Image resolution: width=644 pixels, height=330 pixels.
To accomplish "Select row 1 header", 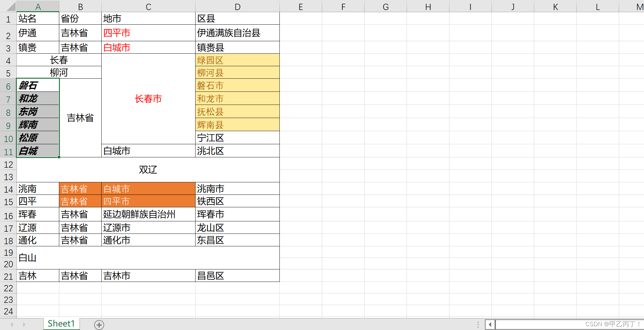I will pyautogui.click(x=8, y=19).
